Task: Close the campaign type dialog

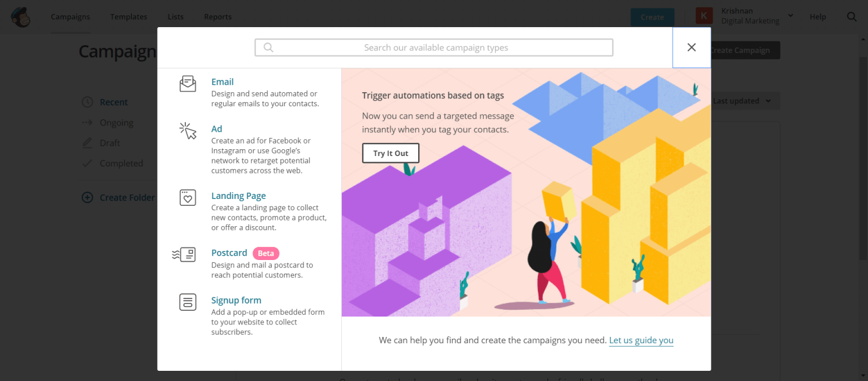Action: 691,47
